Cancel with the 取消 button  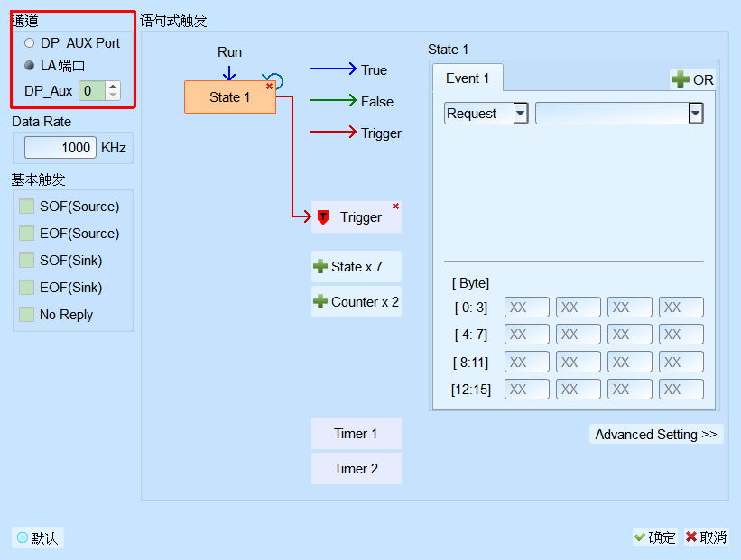(x=707, y=537)
